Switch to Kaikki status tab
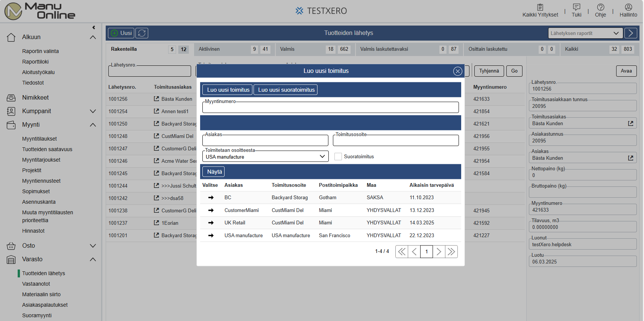Screen dimensions: 644x321 pos(600,49)
